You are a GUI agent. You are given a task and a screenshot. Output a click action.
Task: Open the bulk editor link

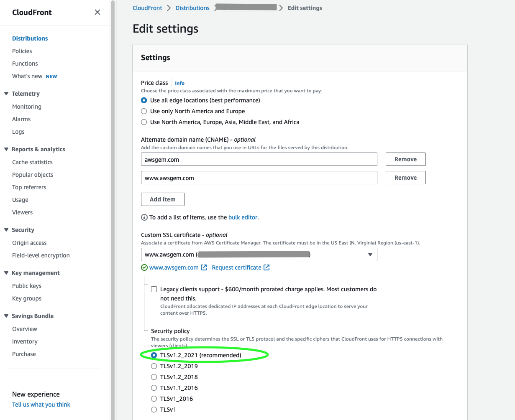(x=243, y=217)
